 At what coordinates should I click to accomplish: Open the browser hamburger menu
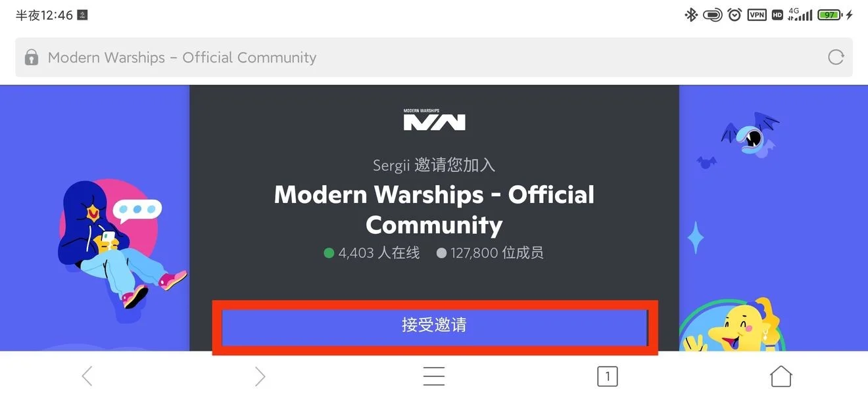tap(434, 376)
